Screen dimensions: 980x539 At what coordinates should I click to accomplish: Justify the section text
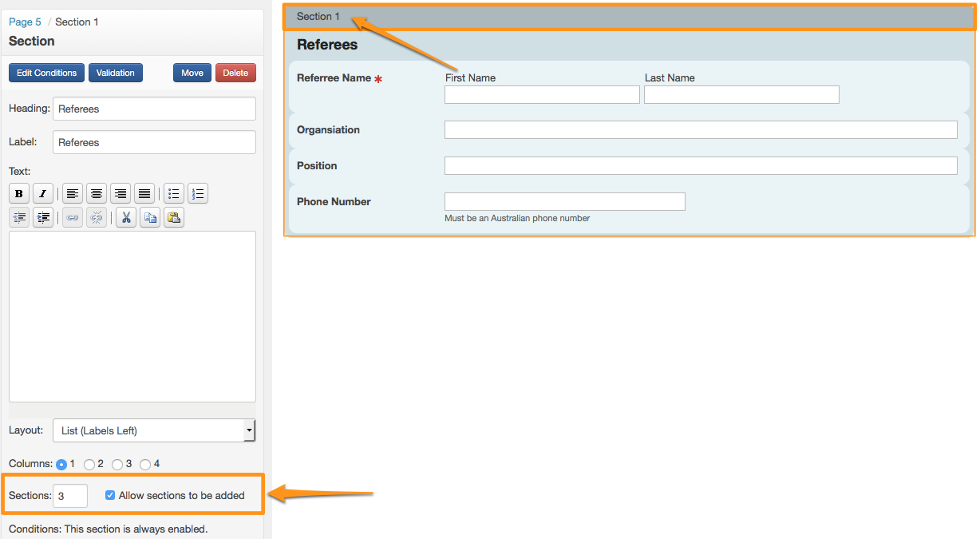coord(144,193)
